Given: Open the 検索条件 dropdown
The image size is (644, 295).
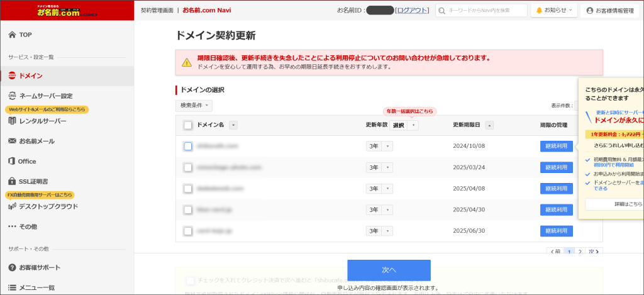Looking at the screenshot, I should pos(194,106).
